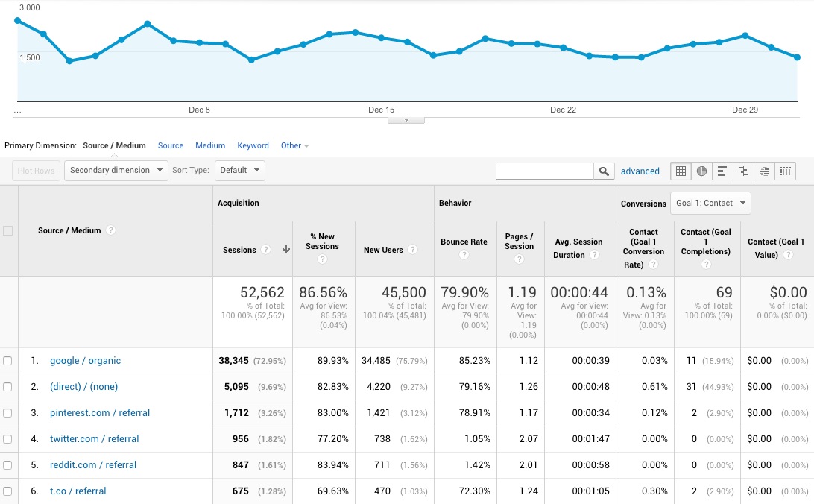Image resolution: width=814 pixels, height=504 pixels.
Task: Open the Pivot table view
Action: click(x=785, y=171)
